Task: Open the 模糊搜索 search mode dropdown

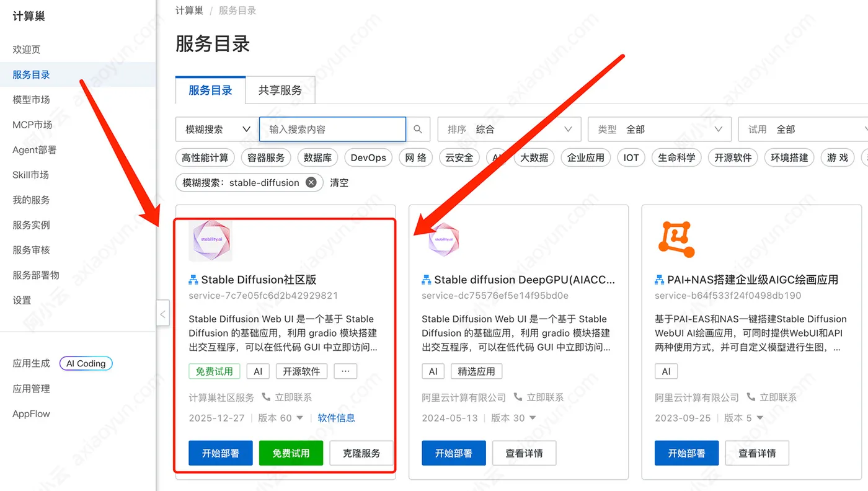Action: click(217, 130)
